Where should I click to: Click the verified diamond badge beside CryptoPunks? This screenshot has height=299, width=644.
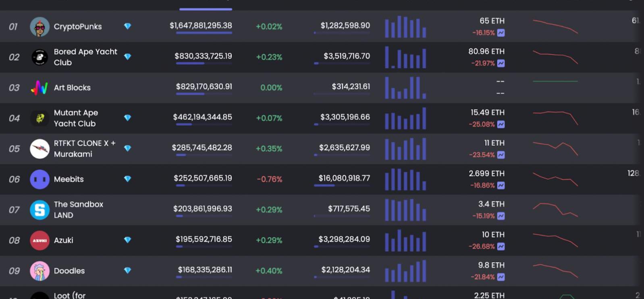pos(127,26)
